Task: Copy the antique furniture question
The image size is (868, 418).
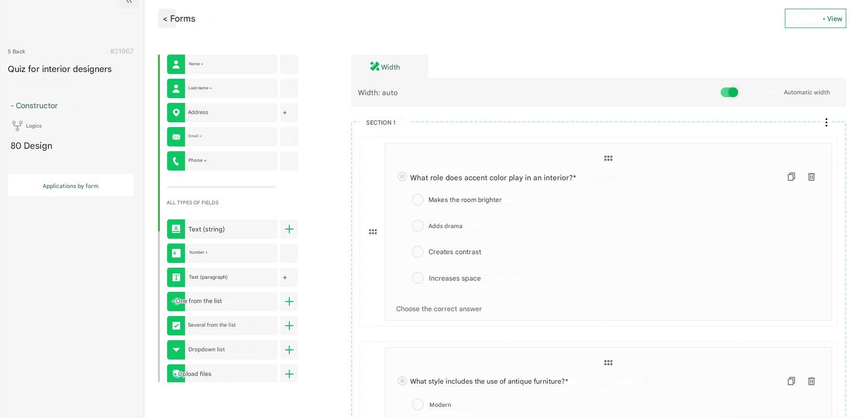Action: pos(791,381)
